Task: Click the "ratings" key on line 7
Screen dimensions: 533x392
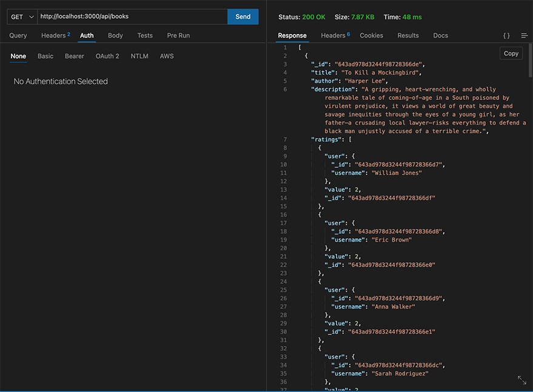Action: (x=326, y=139)
